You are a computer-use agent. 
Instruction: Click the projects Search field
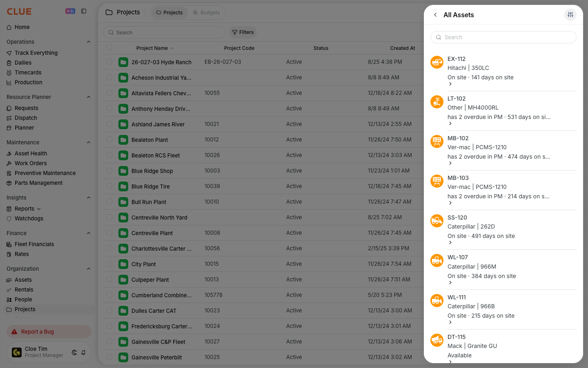[x=164, y=32]
